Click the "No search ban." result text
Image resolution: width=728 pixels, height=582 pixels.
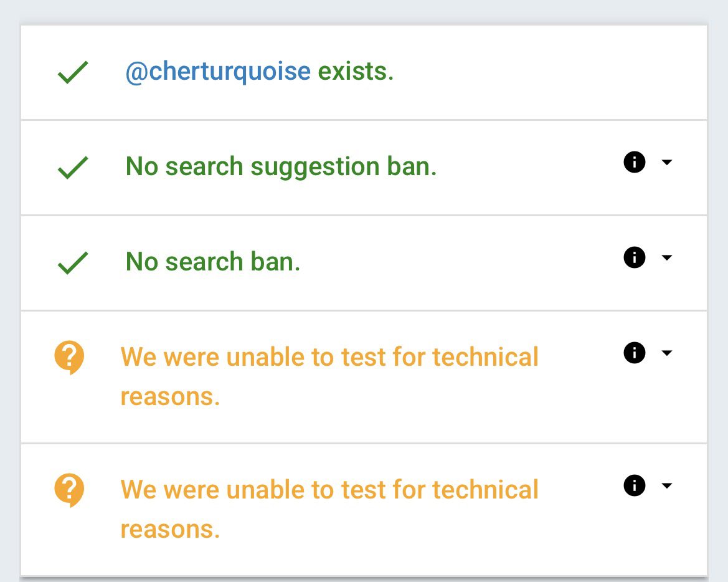coord(213,262)
